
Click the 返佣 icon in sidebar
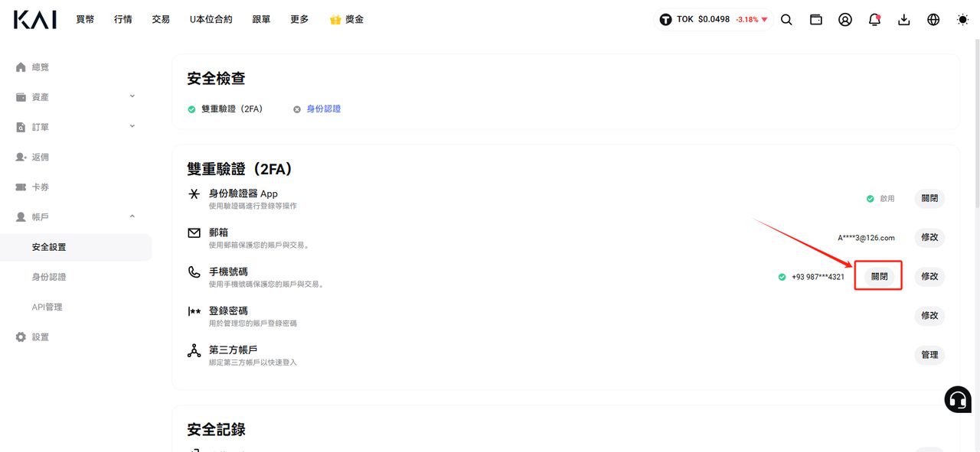click(x=21, y=157)
